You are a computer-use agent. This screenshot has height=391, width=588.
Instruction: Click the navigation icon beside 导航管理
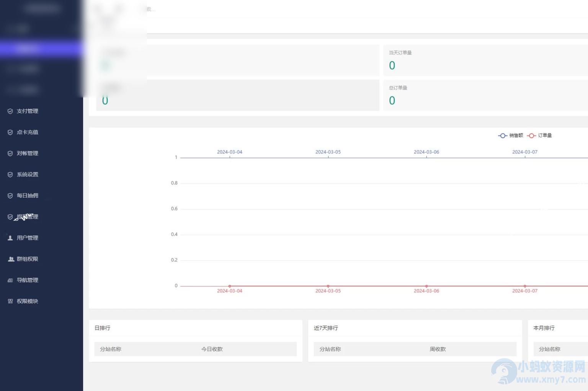[10, 280]
